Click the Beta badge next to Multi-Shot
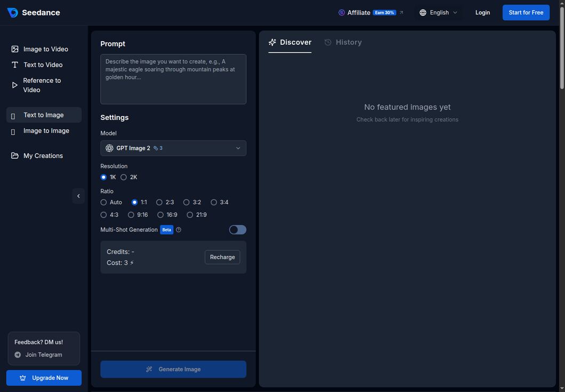This screenshot has height=392, width=565. [166, 230]
